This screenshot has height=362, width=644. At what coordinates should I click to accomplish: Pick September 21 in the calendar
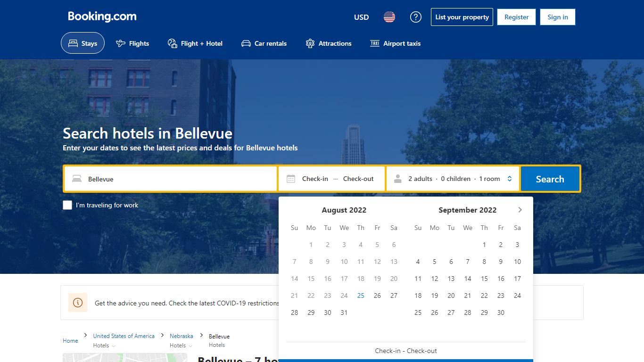[x=468, y=296]
